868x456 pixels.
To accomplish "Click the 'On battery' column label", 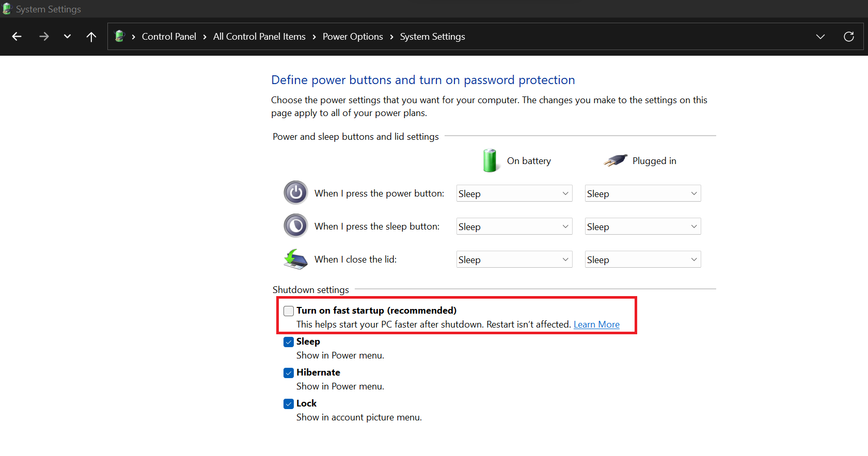I will [x=529, y=161].
